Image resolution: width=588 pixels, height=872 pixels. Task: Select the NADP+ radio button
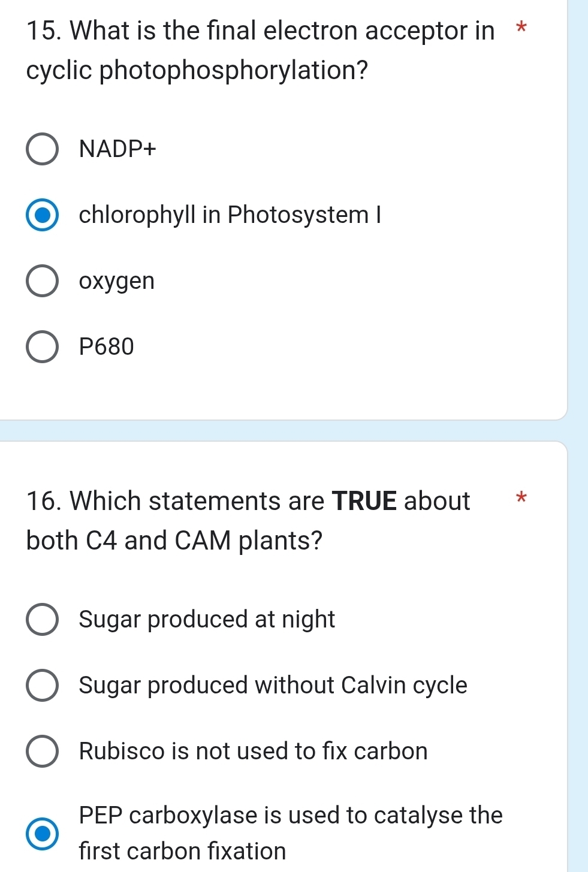[x=42, y=149]
